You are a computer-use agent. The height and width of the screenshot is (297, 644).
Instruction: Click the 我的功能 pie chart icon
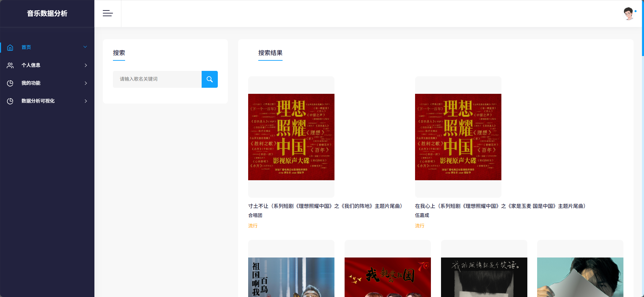[10, 83]
